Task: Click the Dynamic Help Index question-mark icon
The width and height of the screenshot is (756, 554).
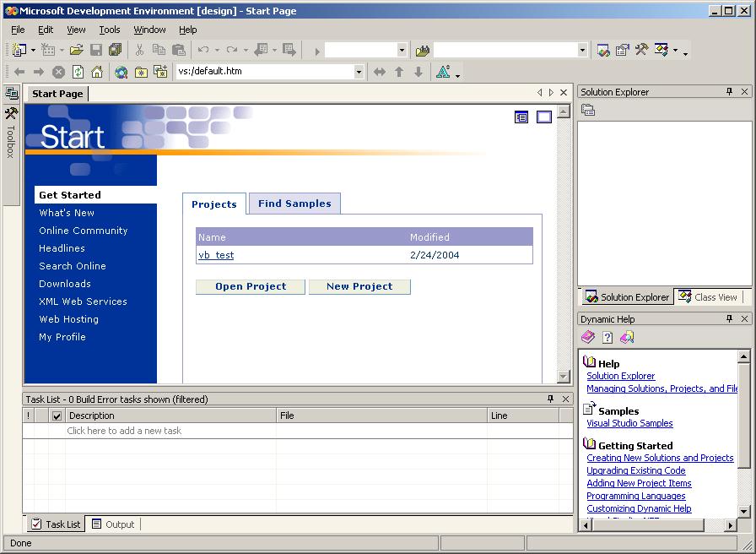Action: (x=607, y=337)
